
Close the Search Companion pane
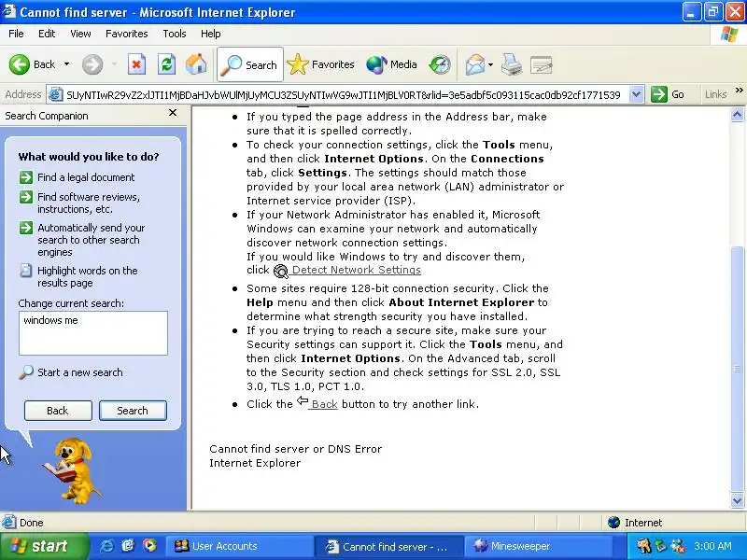[173, 112]
